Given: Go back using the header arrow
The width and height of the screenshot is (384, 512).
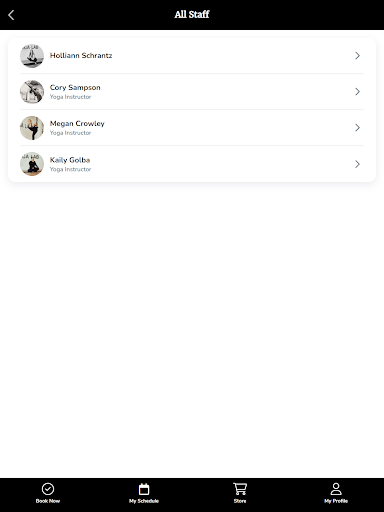Looking at the screenshot, I should (11, 15).
